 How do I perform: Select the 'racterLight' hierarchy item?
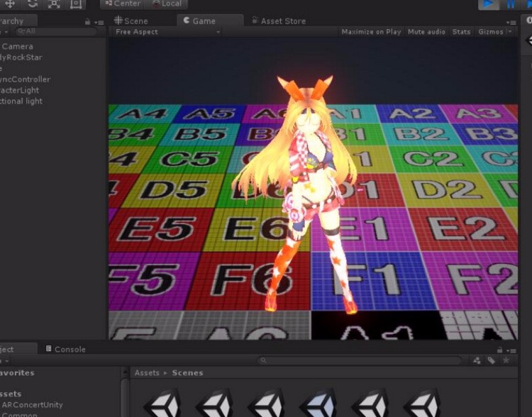19,90
